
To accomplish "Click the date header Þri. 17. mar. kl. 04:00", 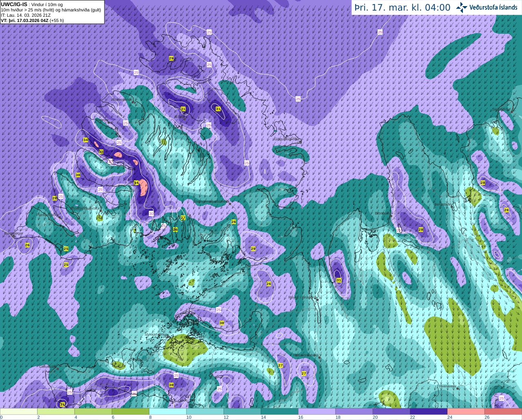I will (x=403, y=7).
